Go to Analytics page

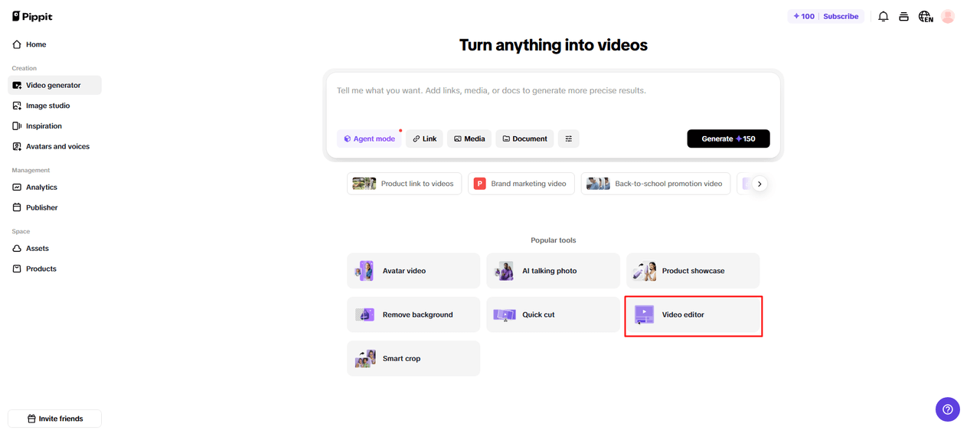click(41, 187)
